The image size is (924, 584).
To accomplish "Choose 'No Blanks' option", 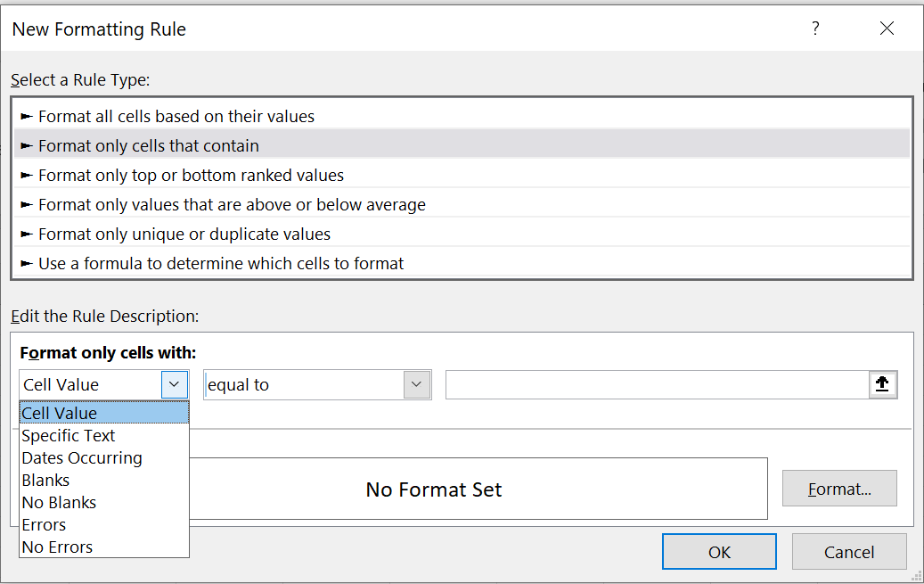I will pos(59,502).
